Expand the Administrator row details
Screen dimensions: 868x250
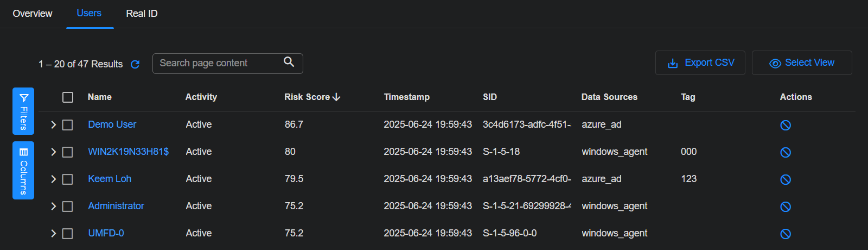[53, 207]
